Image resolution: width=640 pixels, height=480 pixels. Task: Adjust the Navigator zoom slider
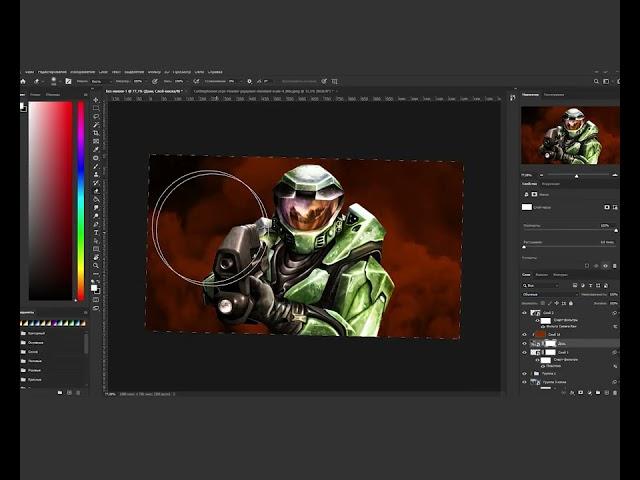click(x=578, y=175)
